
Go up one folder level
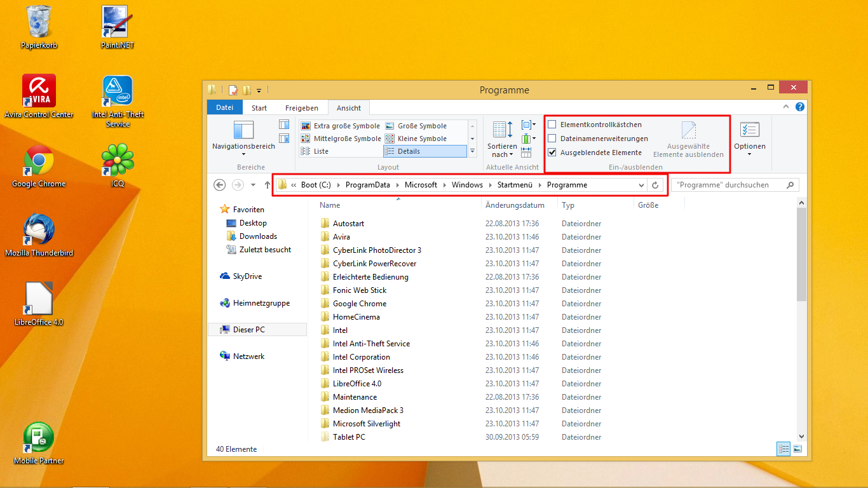click(268, 185)
